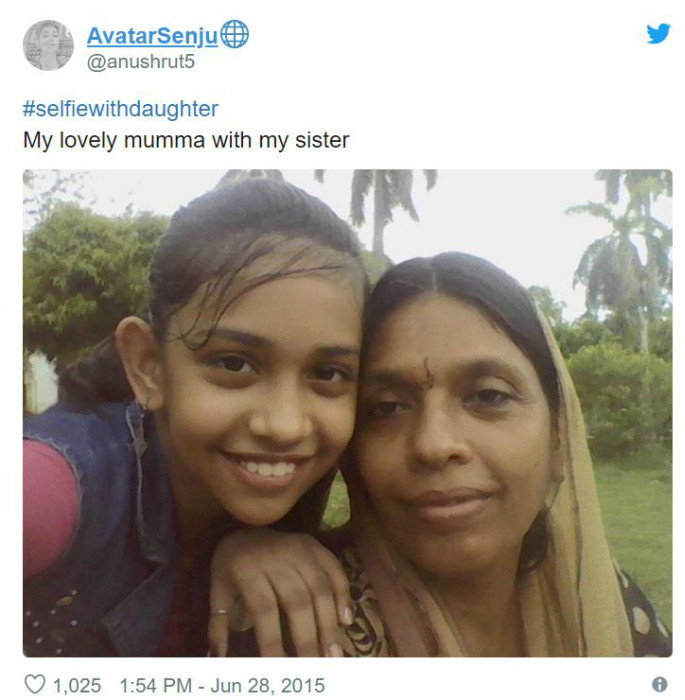Open the AvatarSenju display name link
Screen dimensions: 685x700
(151, 37)
